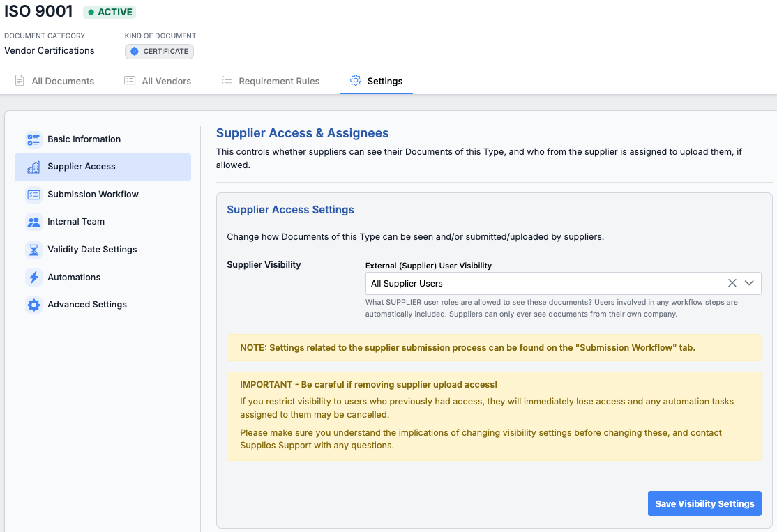Image resolution: width=777 pixels, height=532 pixels.
Task: Click the ISO 9001 title
Action: 38,11
